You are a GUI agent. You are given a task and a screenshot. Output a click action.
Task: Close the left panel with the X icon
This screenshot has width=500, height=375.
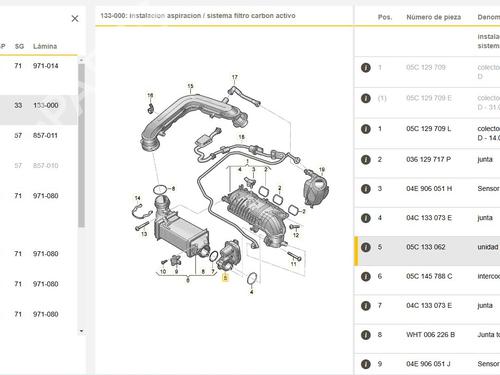75,19
